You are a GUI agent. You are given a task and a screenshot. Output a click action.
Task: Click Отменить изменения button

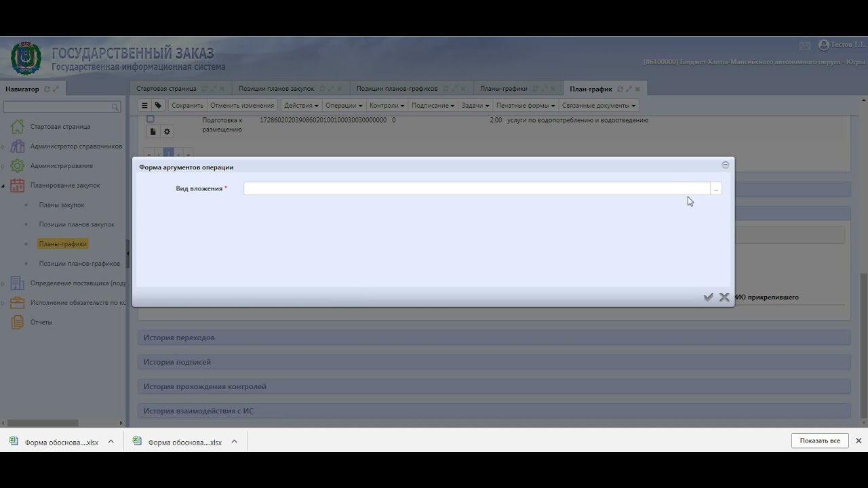click(242, 105)
